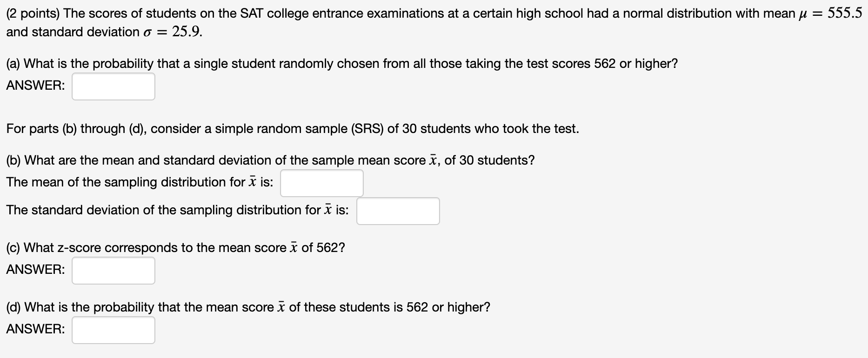Activate the part (d) probability answer field

(114, 330)
